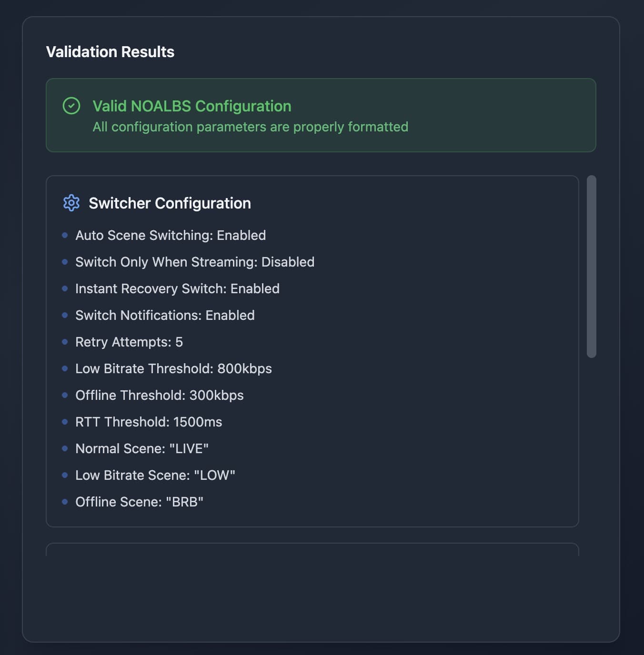Image resolution: width=644 pixels, height=655 pixels.
Task: Click the partially visible card below Switcher Configuration
Action: pos(312,550)
